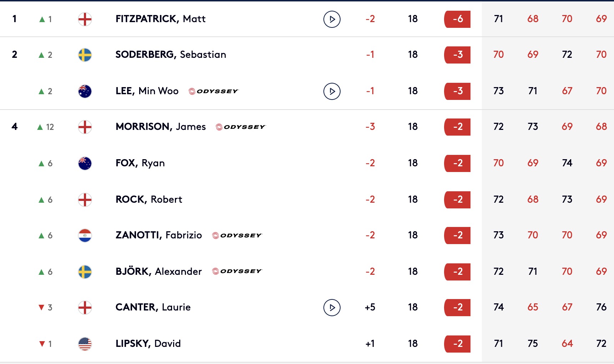
Task: Click the Odyssey logo next to Björk
Action: (x=237, y=271)
